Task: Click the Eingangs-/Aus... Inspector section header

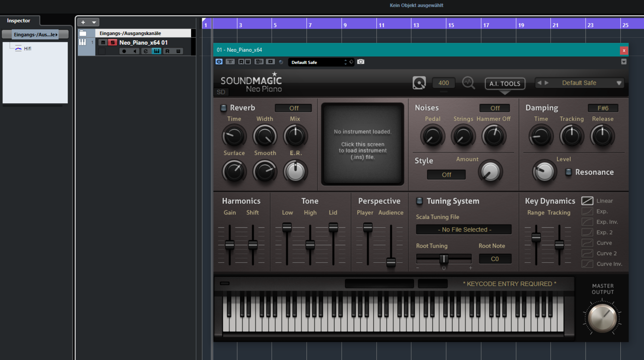Action: [35, 34]
